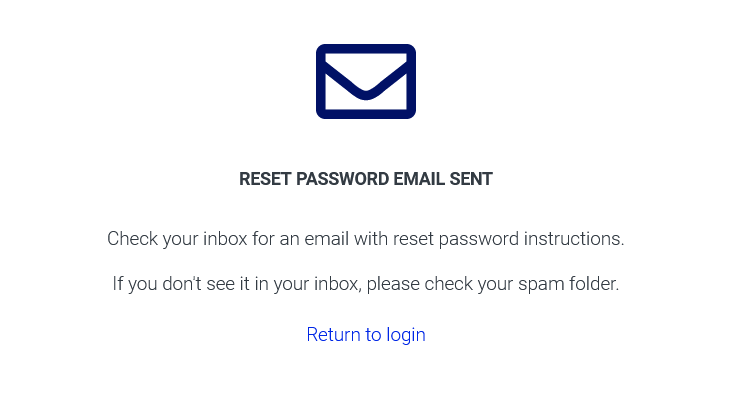Click the word PASSWORD in the heading
The image size is (735, 401).
click(x=342, y=179)
